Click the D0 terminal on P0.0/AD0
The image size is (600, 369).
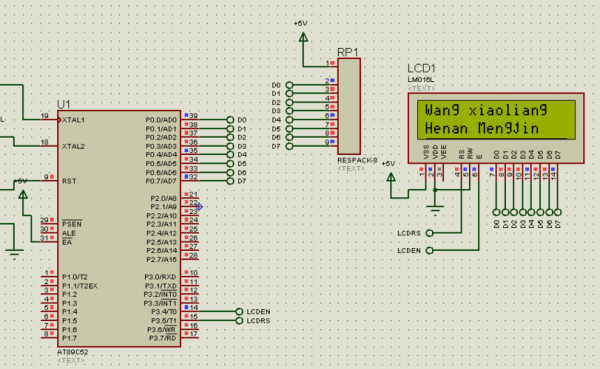coord(230,120)
